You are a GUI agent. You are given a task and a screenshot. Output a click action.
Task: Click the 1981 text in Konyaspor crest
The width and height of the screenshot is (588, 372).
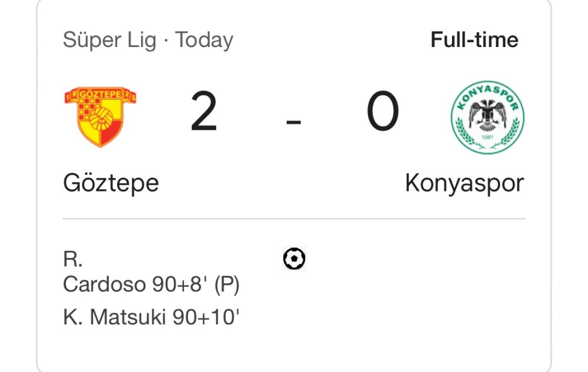[x=487, y=137]
